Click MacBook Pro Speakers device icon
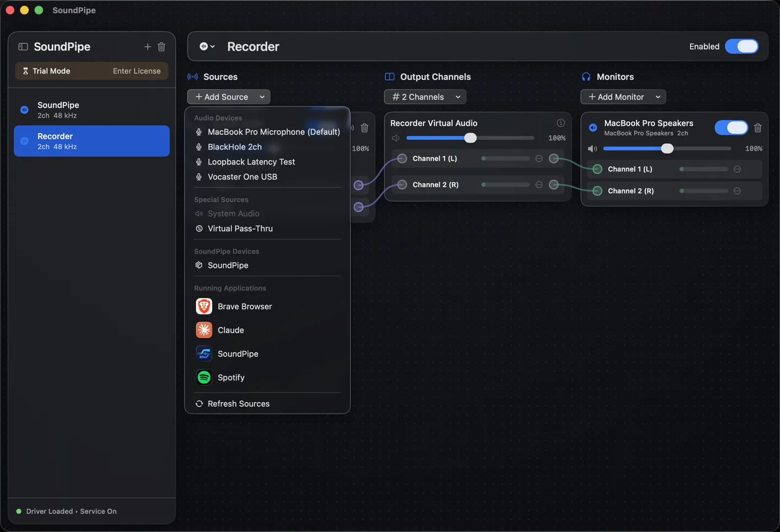780x532 pixels. click(593, 128)
